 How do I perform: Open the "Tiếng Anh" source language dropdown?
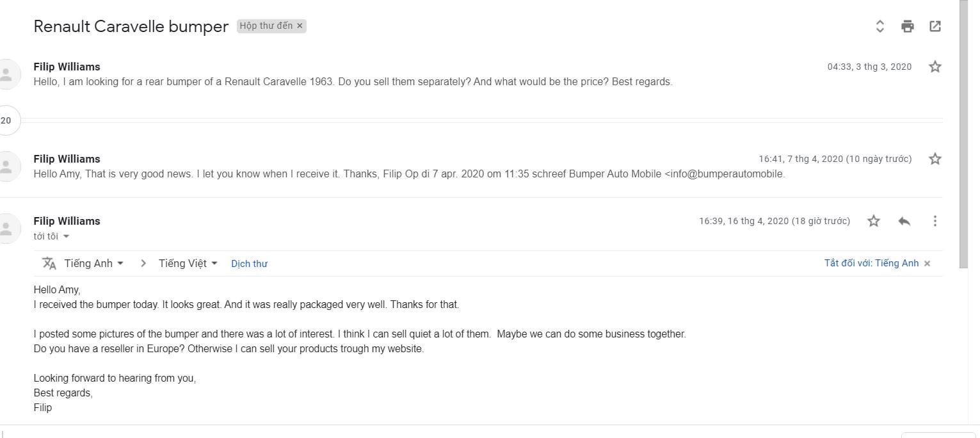93,263
